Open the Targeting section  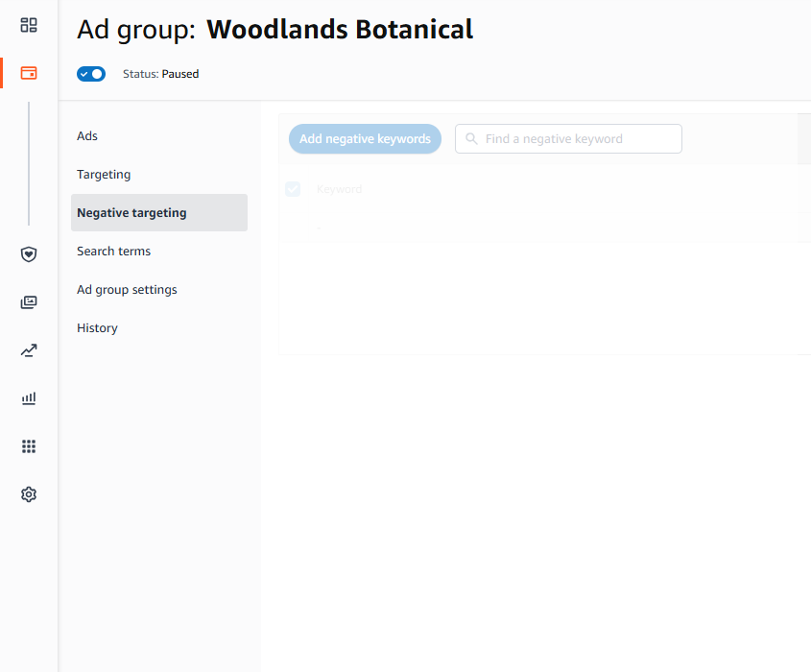104,175
